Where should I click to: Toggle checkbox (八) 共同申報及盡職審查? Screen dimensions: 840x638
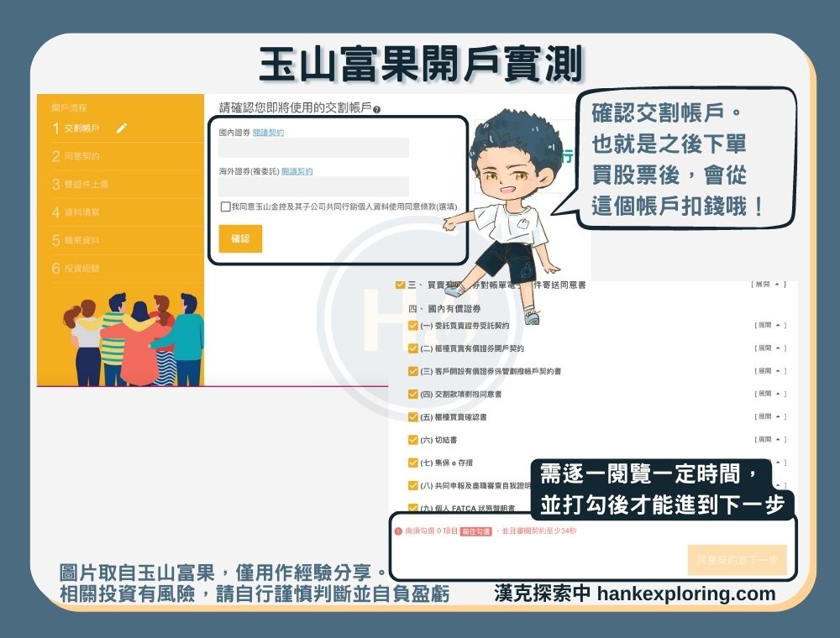click(x=412, y=486)
